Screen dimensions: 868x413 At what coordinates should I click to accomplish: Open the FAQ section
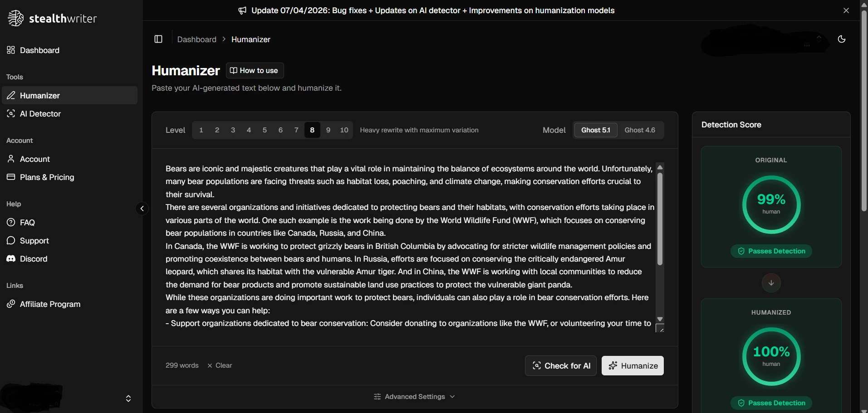tap(26, 222)
